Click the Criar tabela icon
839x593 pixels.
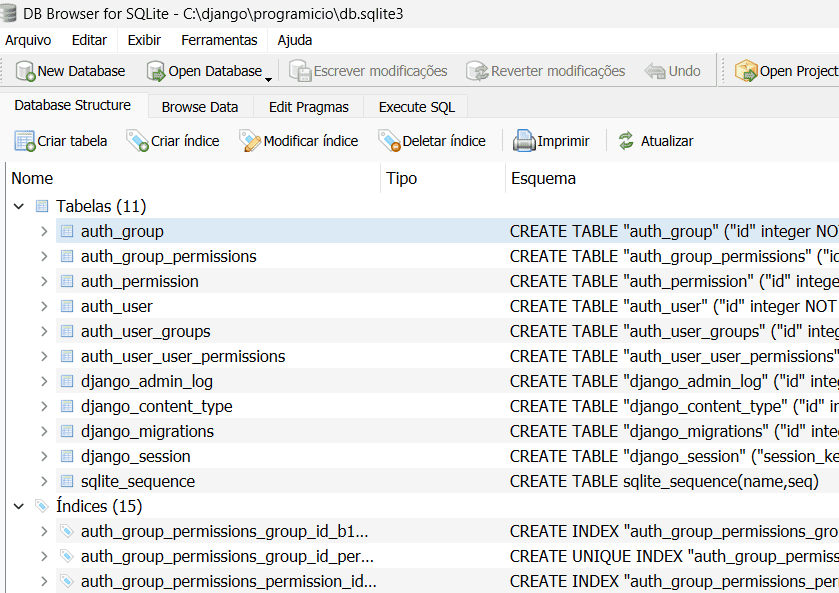tap(25, 141)
